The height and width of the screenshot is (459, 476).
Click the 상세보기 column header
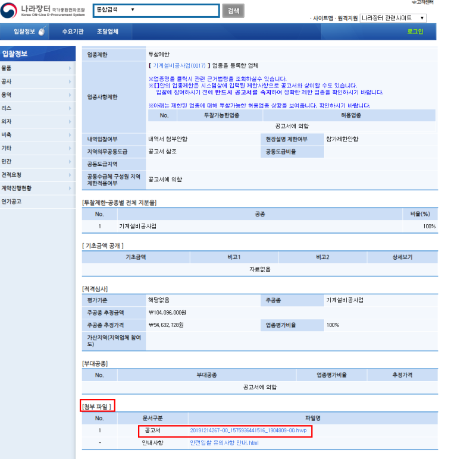[x=402, y=257]
